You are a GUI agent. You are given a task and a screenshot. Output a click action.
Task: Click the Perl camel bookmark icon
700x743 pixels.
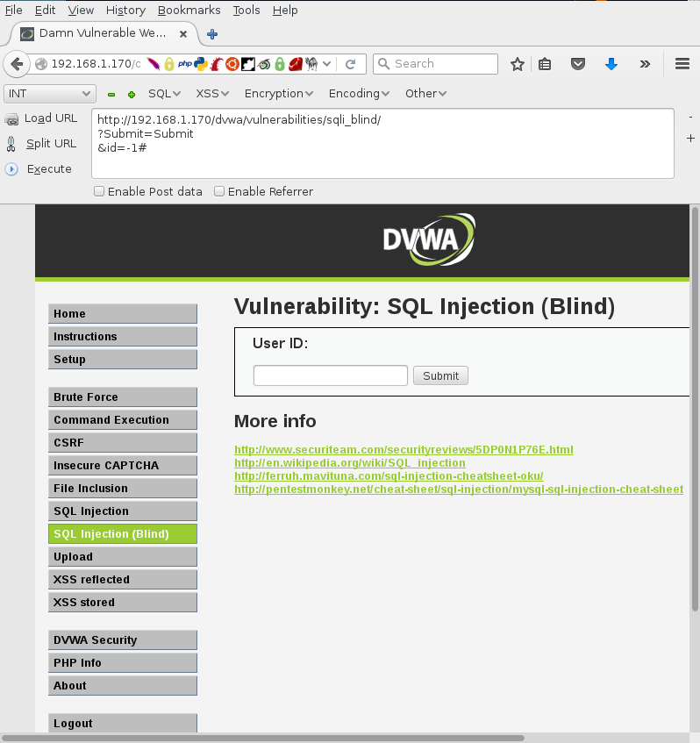click(311, 64)
